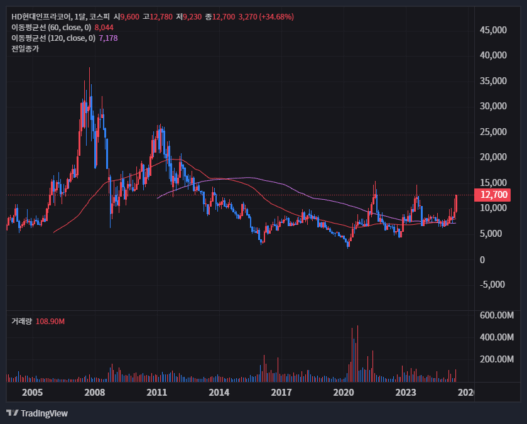The width and height of the screenshot is (527, 424).
Task: Click the red 12,700 current price tag
Action: pyautogui.click(x=492, y=195)
